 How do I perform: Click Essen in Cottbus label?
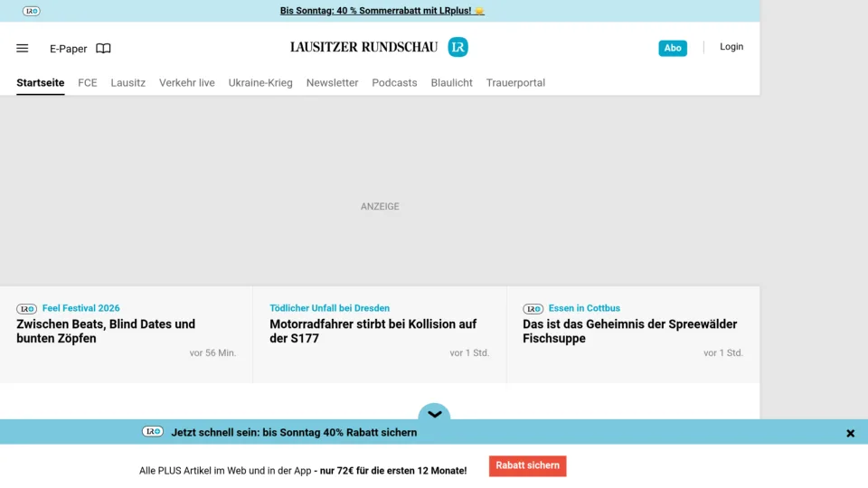coord(584,308)
